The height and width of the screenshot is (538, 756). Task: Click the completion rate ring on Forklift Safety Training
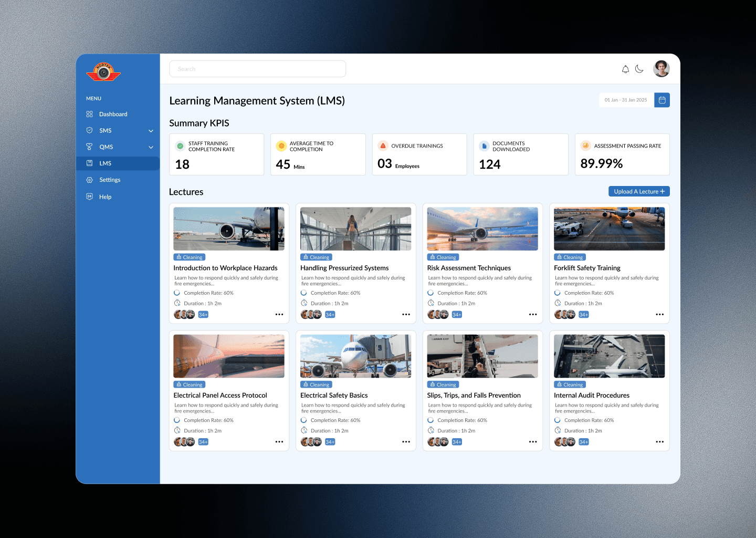click(x=558, y=293)
